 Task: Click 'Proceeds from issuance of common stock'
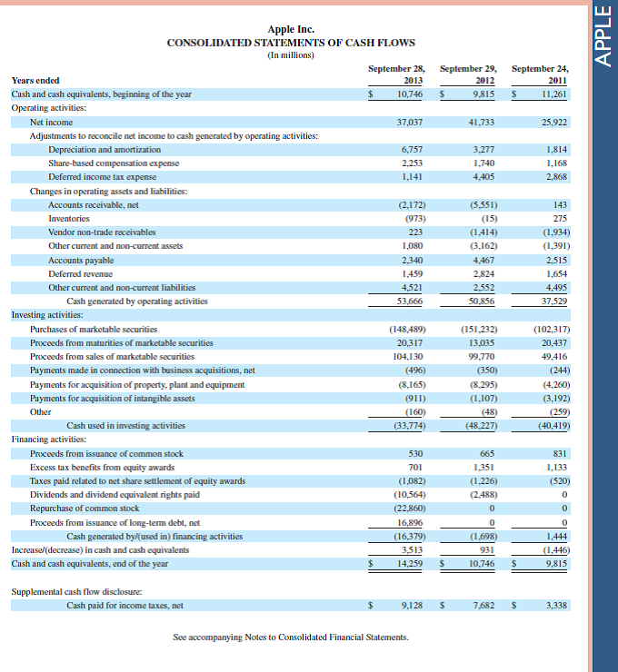106,453
